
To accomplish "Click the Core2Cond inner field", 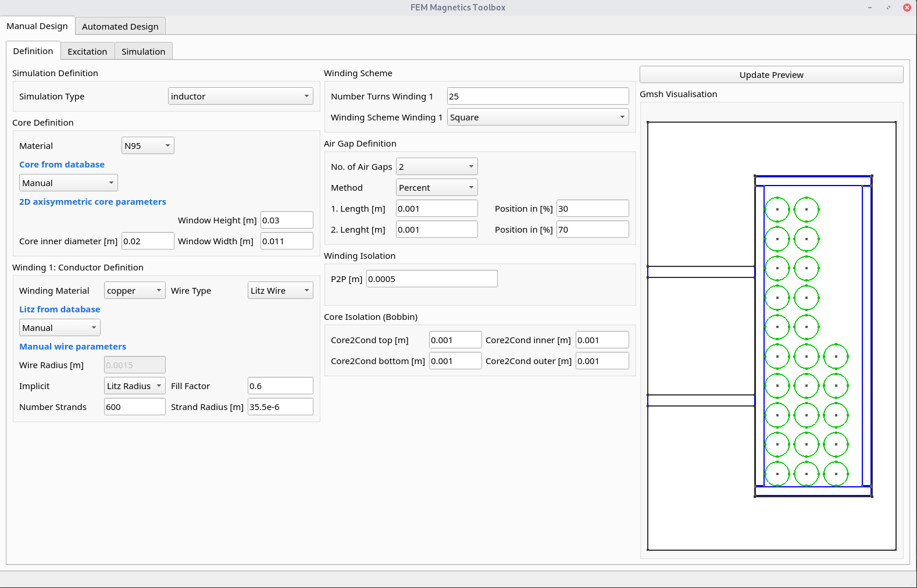I will pyautogui.click(x=602, y=340).
